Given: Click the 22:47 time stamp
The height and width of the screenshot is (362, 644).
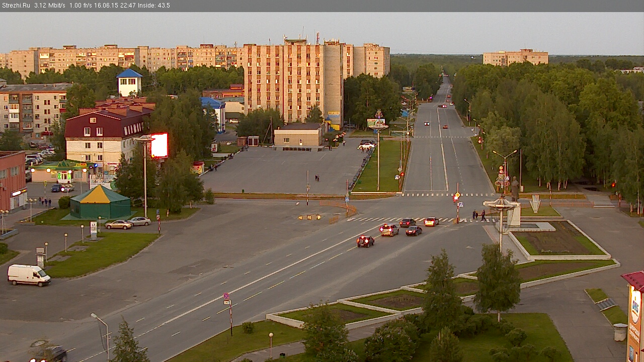Looking at the screenshot, I should (128, 6).
